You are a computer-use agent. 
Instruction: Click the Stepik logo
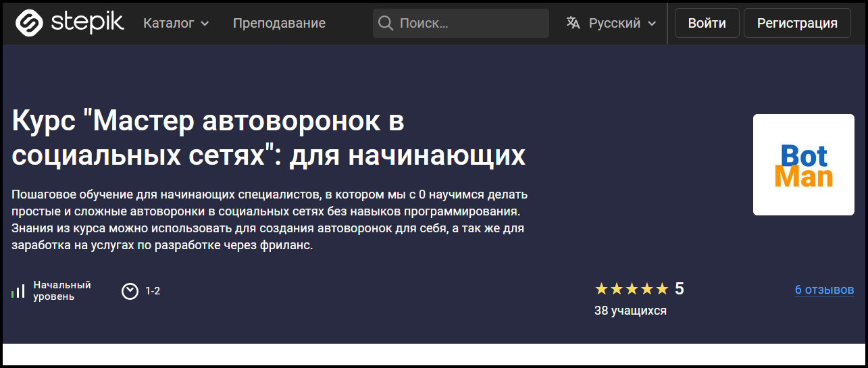pyautogui.click(x=70, y=23)
